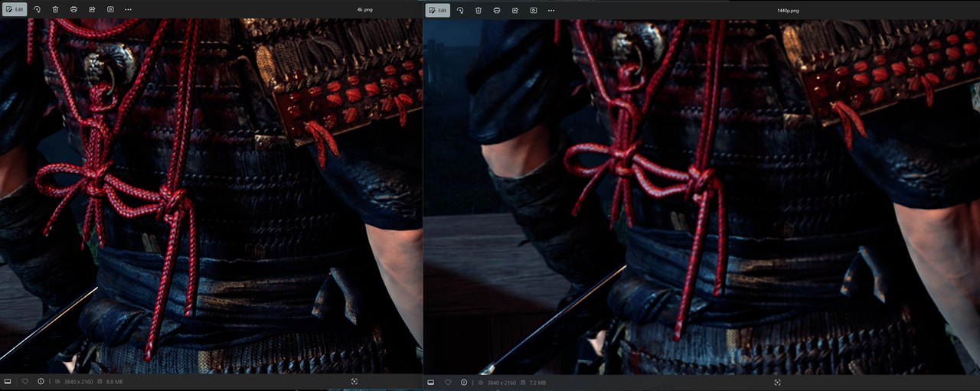Start slideshow in 4k.png window
This screenshot has height=391, width=980.
[110, 10]
